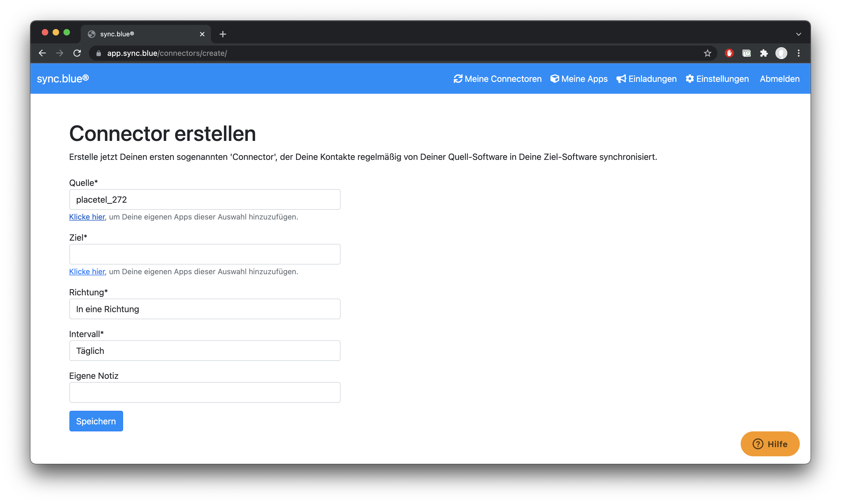Open new tab with plus icon
This screenshot has width=841, height=504.
tap(223, 34)
